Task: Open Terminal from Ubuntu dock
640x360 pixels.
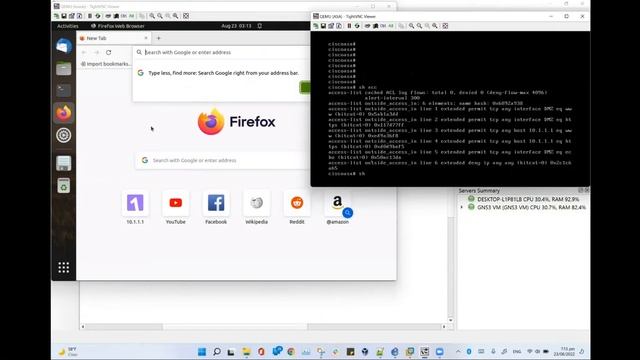Action: tap(64, 90)
